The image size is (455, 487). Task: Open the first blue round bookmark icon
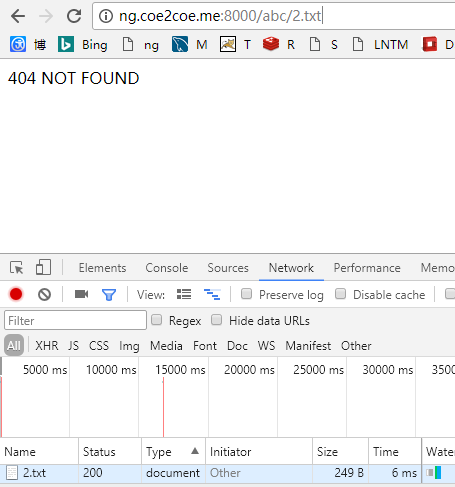(x=18, y=44)
